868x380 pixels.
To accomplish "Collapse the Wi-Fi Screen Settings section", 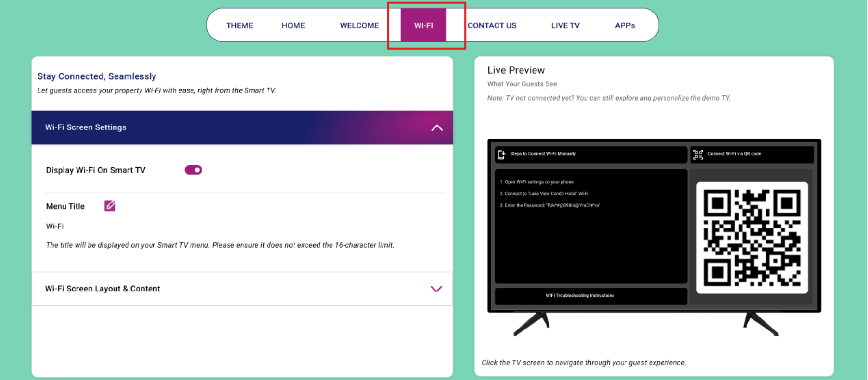I will 437,127.
